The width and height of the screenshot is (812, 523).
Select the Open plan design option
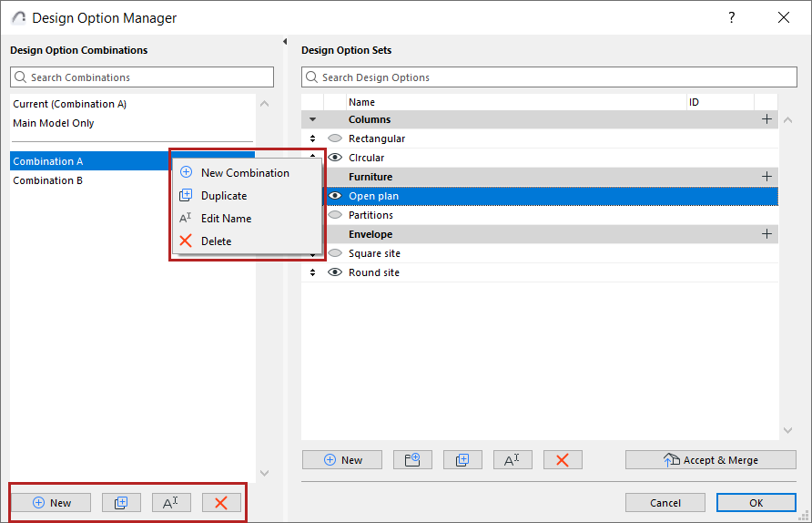[x=551, y=196]
